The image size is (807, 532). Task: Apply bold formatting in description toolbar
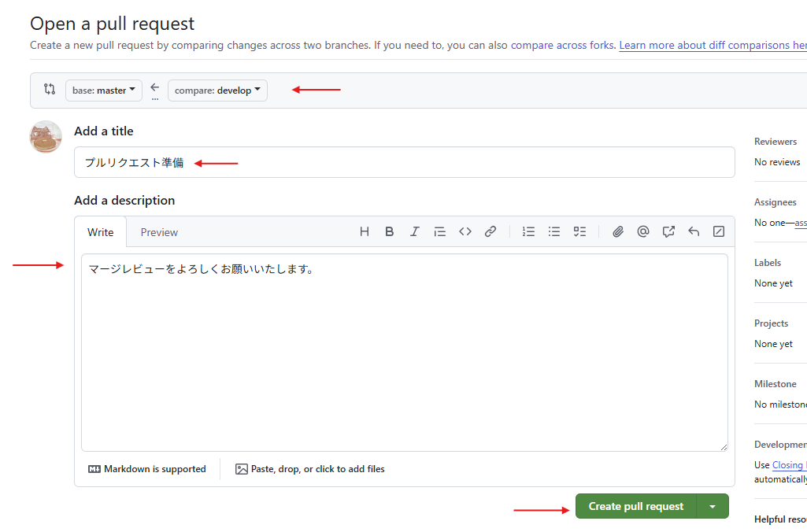pyautogui.click(x=390, y=231)
